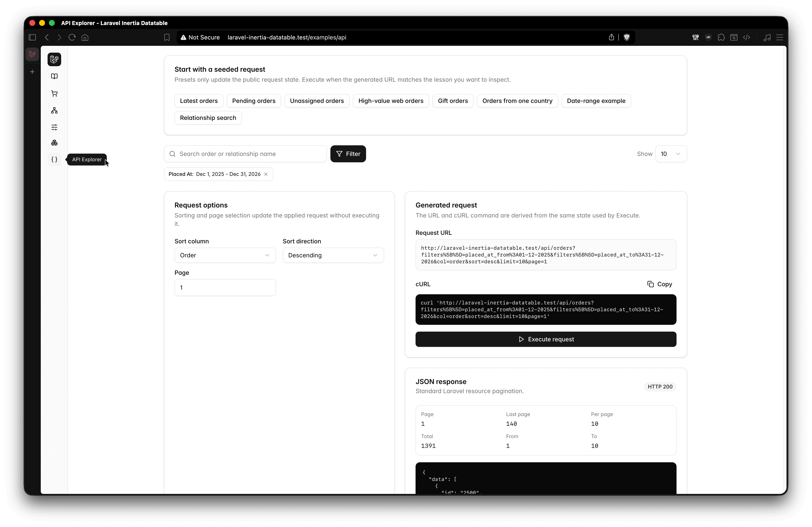This screenshot has width=812, height=527.
Task: Bookmark this page icon
Action: point(167,37)
